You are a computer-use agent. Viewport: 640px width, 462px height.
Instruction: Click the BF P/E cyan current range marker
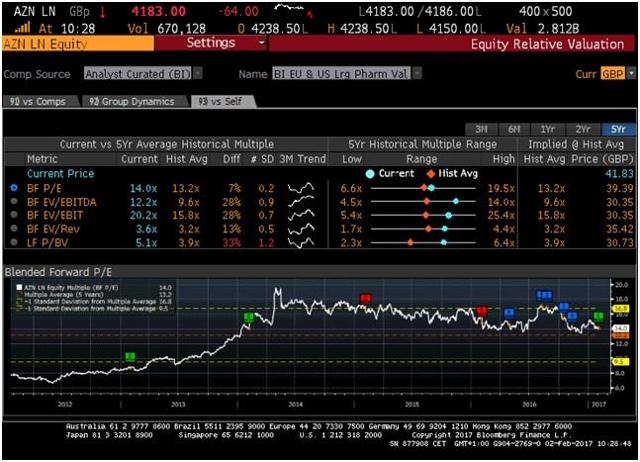click(431, 188)
